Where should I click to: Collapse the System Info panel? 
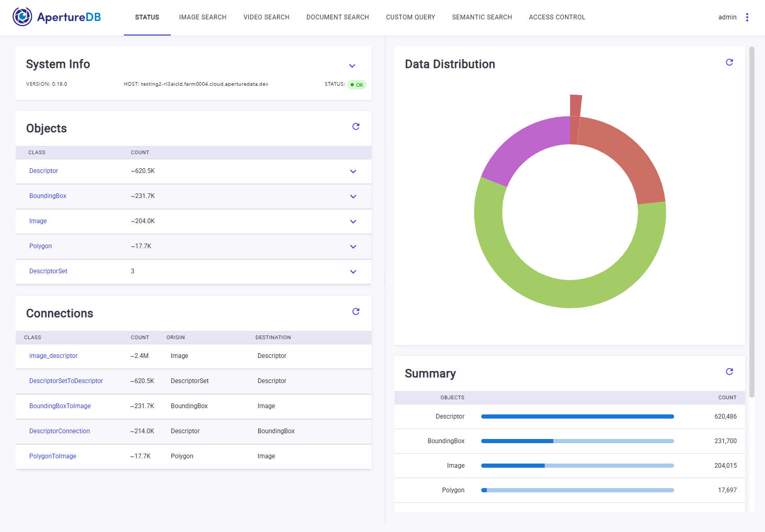352,66
